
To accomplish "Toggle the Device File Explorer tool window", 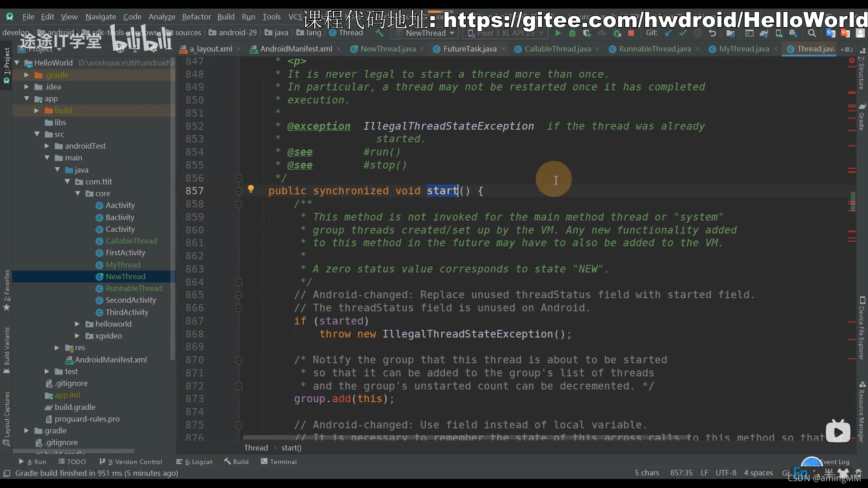I will 862,328.
